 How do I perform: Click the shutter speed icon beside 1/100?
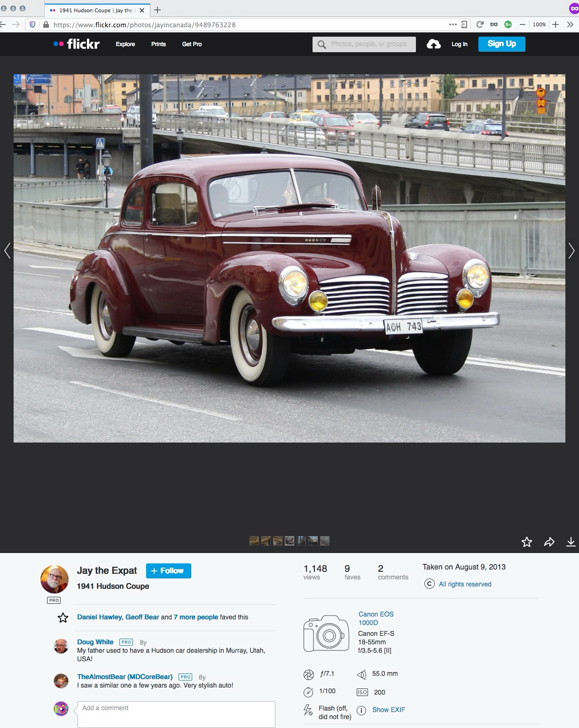coord(308,692)
